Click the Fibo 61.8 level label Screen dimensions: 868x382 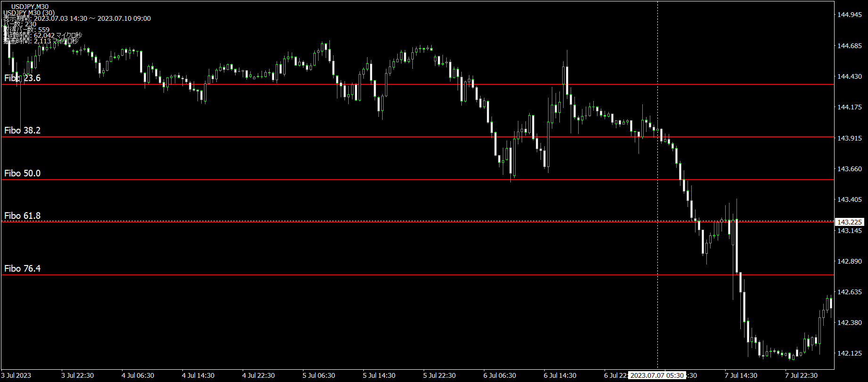coord(23,216)
